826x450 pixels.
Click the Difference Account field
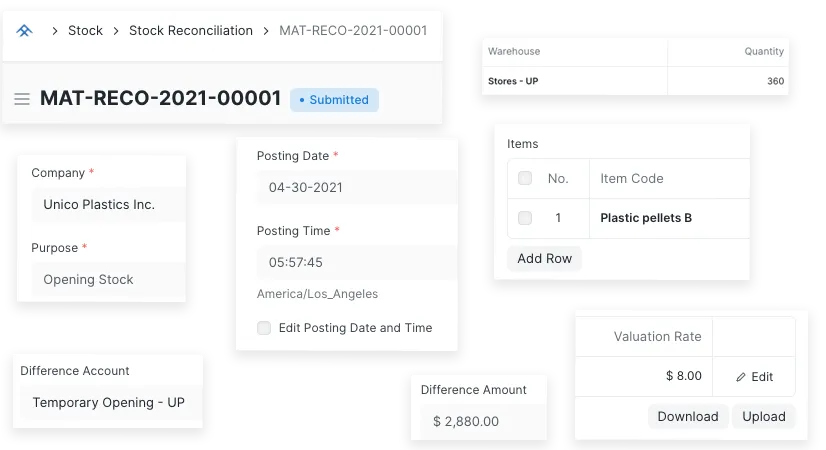(109, 403)
